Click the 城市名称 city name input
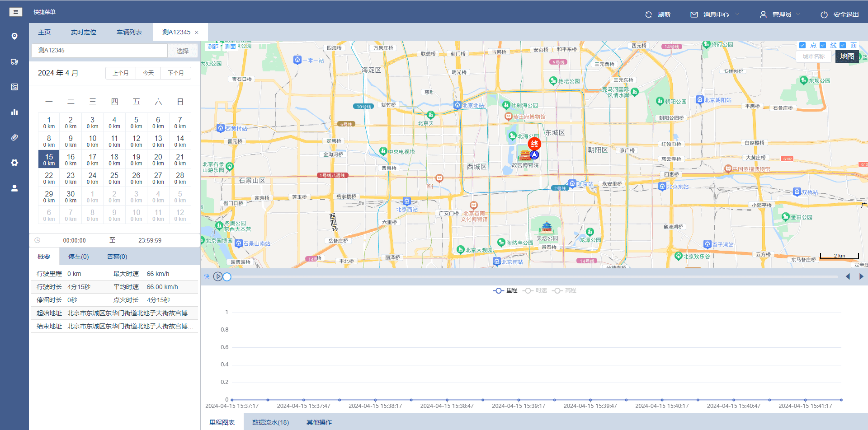The image size is (868, 430). click(814, 56)
